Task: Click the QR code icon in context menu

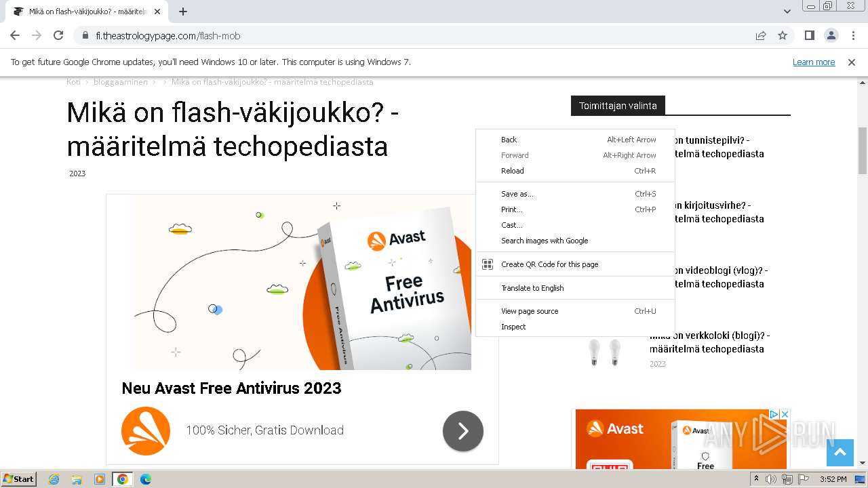Action: coord(487,264)
